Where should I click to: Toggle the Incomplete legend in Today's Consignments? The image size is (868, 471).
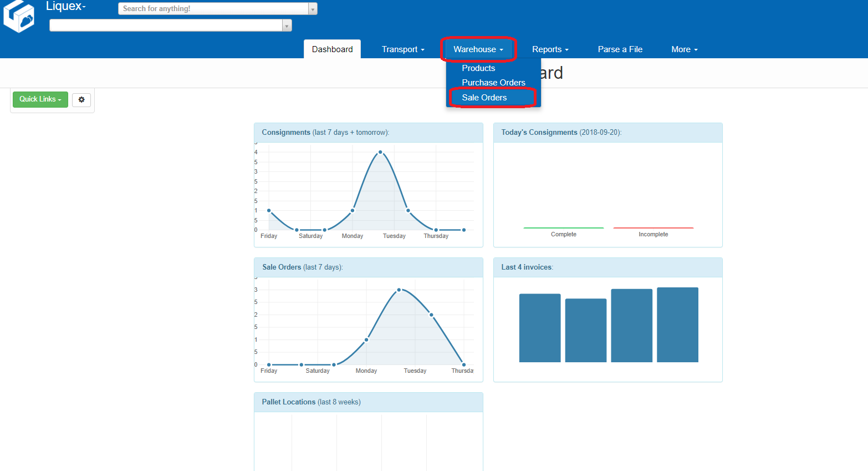point(653,234)
